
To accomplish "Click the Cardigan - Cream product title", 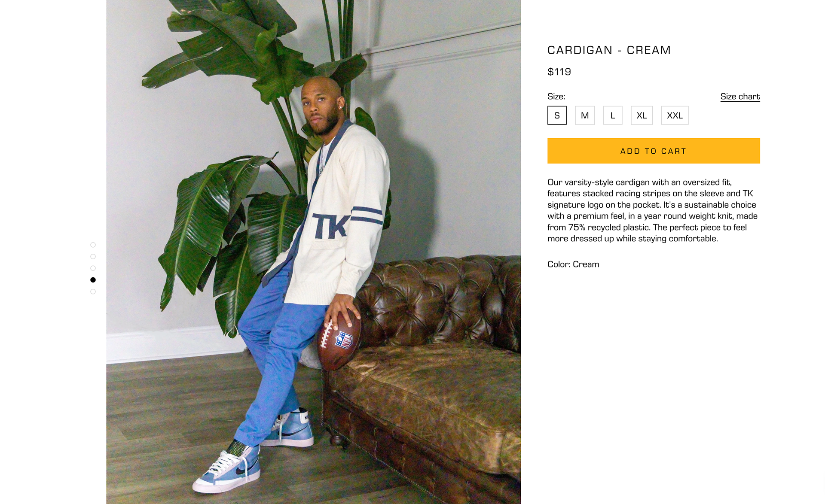I will tap(609, 50).
